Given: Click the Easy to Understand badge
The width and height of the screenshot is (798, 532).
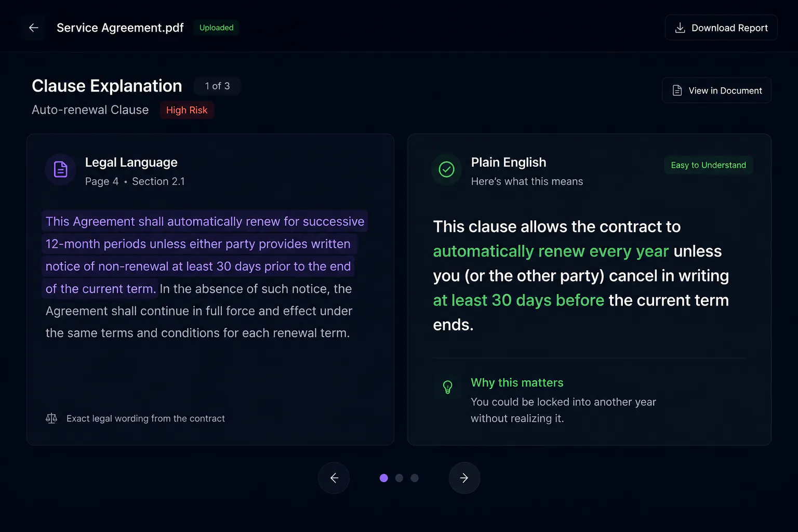Looking at the screenshot, I should 709,165.
